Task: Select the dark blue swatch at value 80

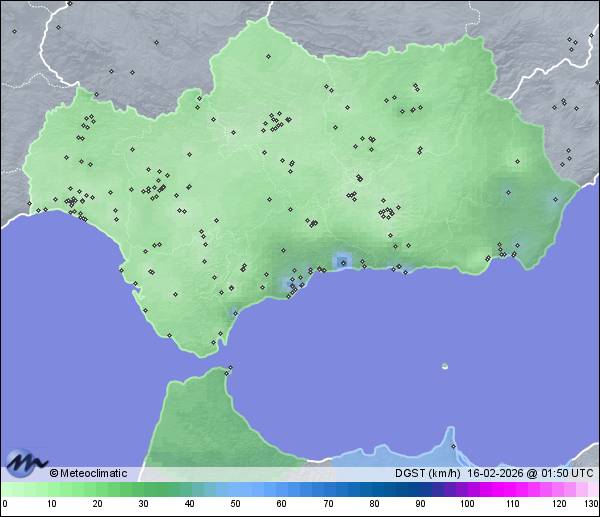Action: point(373,490)
